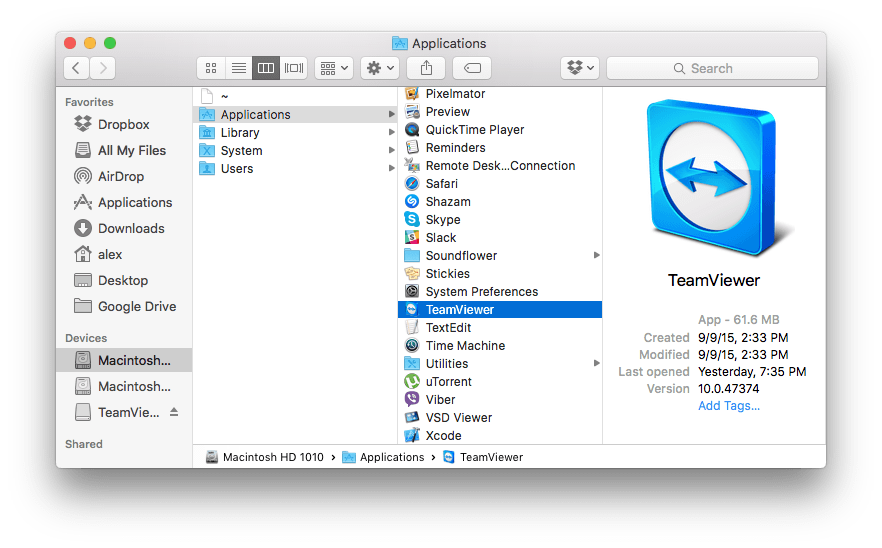Image resolution: width=882 pixels, height=548 pixels.
Task: Open Dropbox in Favorites sidebar
Action: tap(124, 124)
